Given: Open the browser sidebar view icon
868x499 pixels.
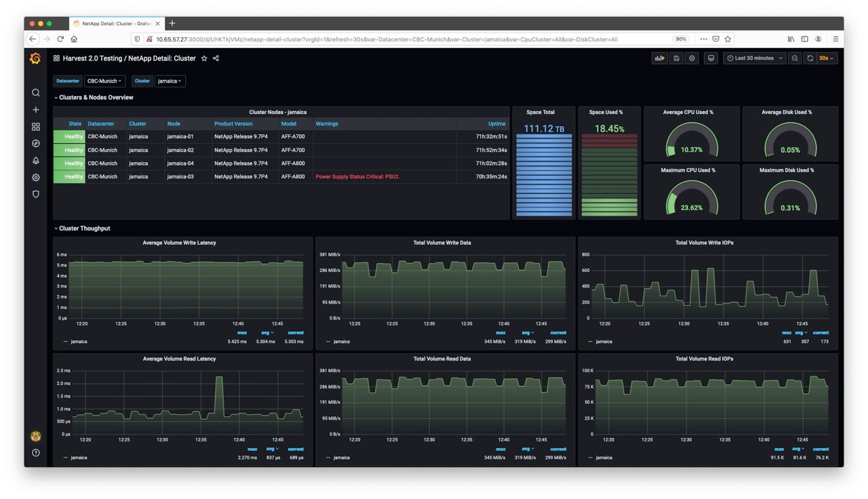Looking at the screenshot, I should (805, 39).
